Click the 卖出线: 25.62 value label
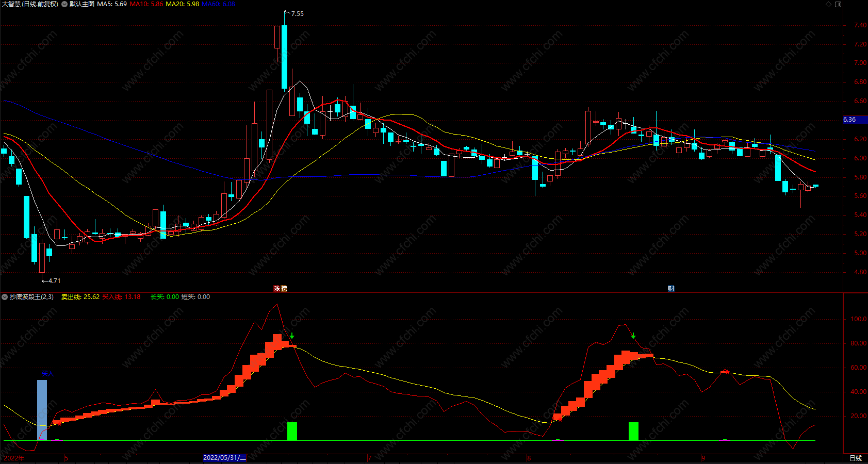This screenshot has width=868, height=464. (80, 297)
